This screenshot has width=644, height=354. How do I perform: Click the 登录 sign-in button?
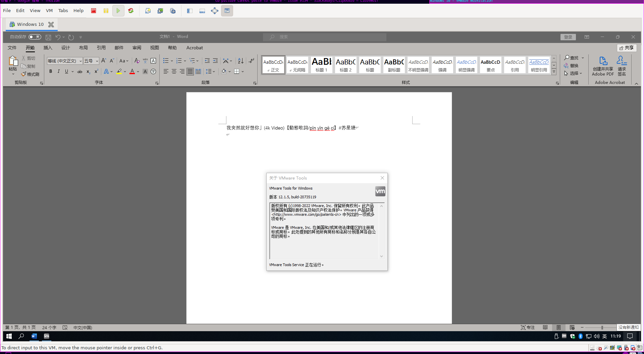568,37
